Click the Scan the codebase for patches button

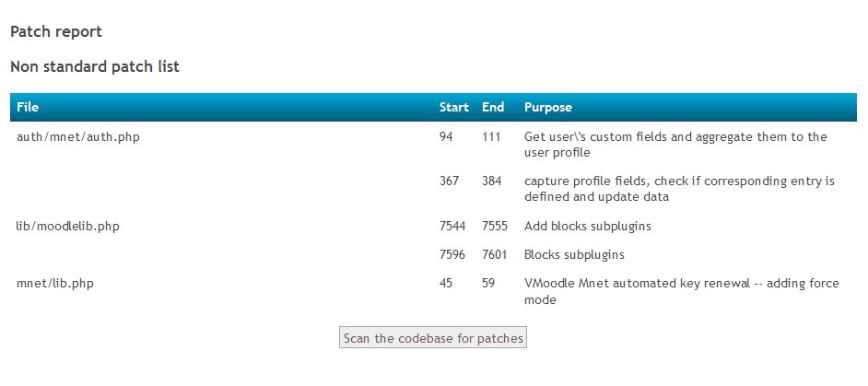(433, 338)
